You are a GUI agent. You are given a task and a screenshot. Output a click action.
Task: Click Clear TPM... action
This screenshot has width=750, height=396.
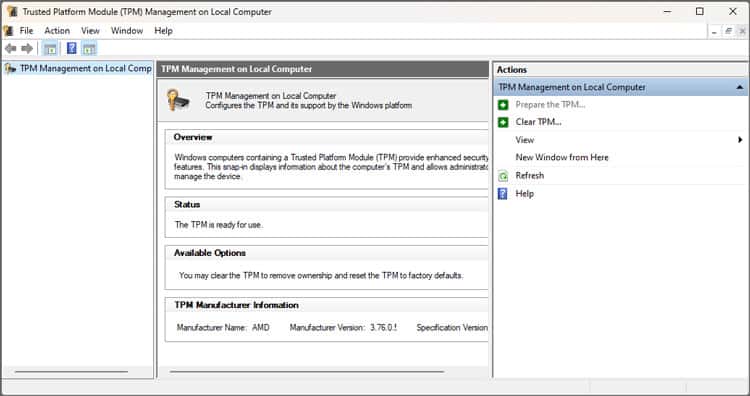[538, 122]
